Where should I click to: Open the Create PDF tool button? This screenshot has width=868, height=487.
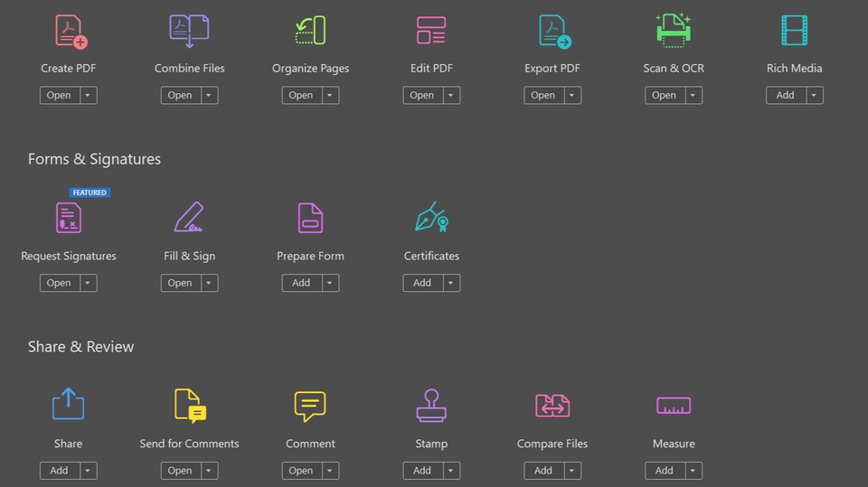pos(60,95)
